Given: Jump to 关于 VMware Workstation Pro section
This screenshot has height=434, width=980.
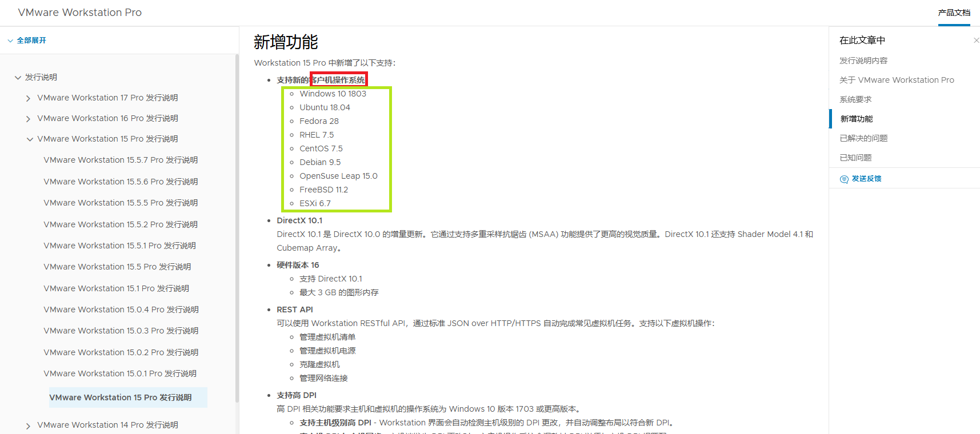Looking at the screenshot, I should point(897,80).
